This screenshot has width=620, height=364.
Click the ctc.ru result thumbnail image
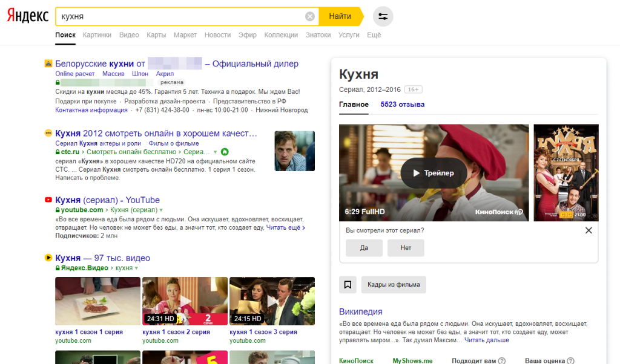pyautogui.click(x=295, y=151)
